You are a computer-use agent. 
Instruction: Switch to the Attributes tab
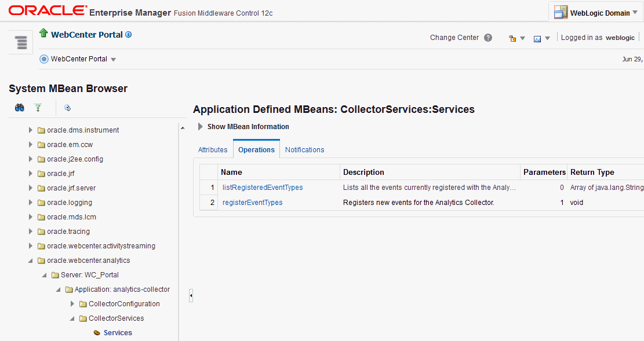tap(212, 149)
